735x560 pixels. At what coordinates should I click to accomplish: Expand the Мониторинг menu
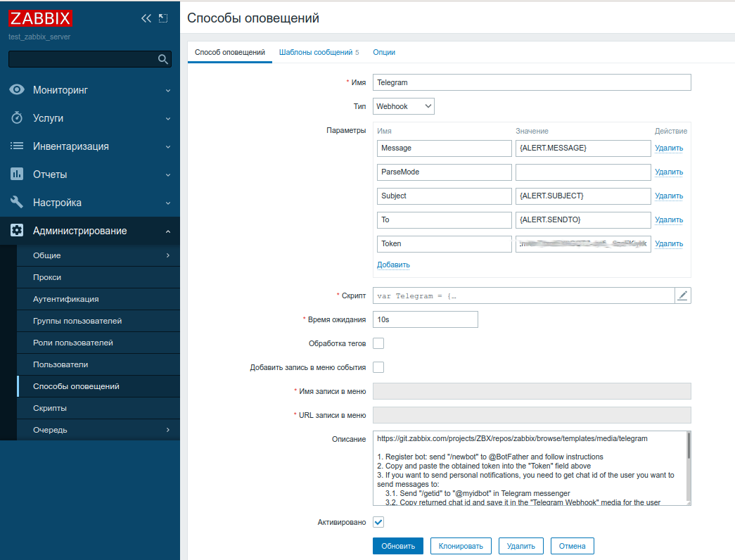(x=90, y=90)
